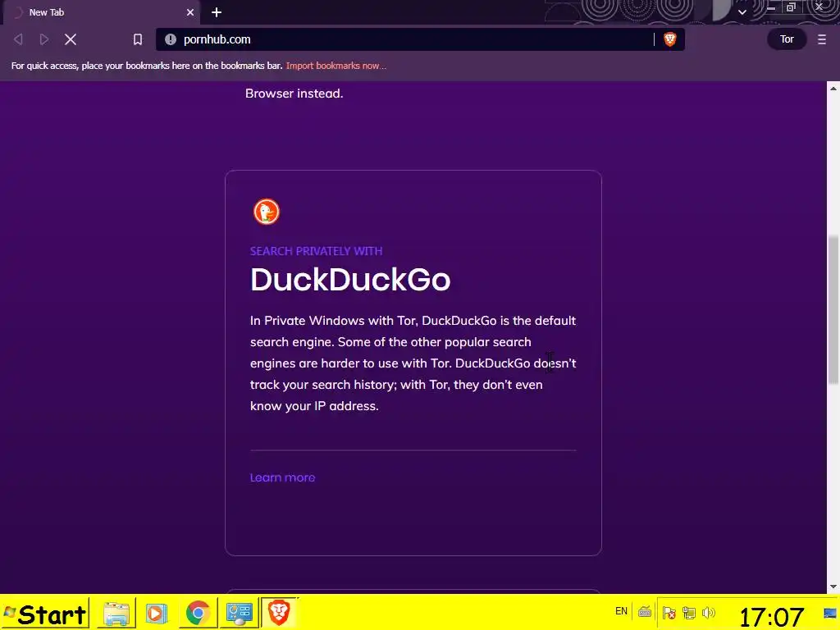Open Google Chrome from taskbar
Screen dimensions: 840x630
click(198, 614)
